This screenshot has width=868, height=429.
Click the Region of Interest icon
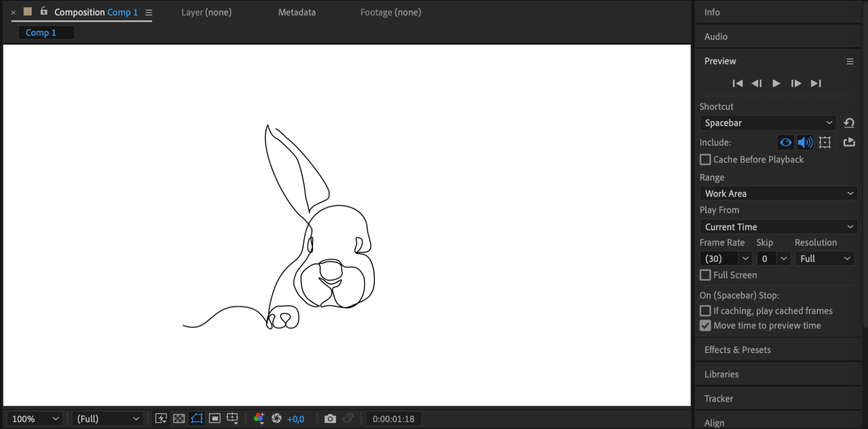pos(215,418)
